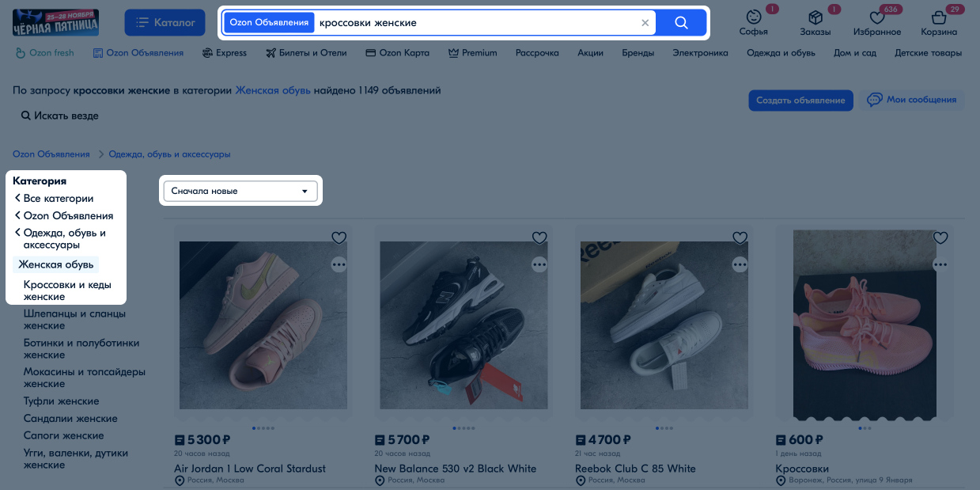Click the Женская обувь link in results summary
This screenshot has height=490, width=980.
click(273, 90)
